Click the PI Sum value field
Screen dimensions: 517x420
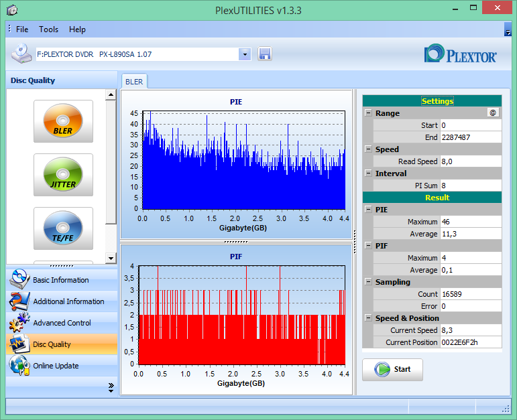(x=471, y=186)
